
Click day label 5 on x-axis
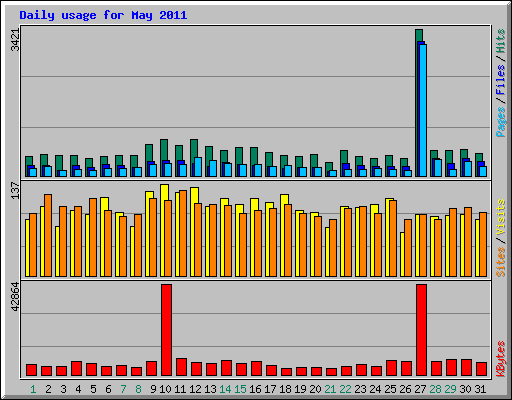93,389
